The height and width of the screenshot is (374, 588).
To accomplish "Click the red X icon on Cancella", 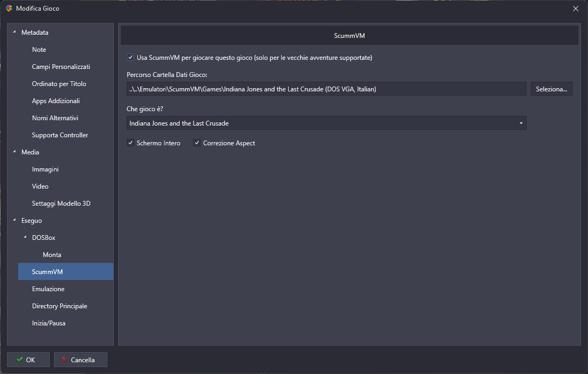I will pos(64,360).
